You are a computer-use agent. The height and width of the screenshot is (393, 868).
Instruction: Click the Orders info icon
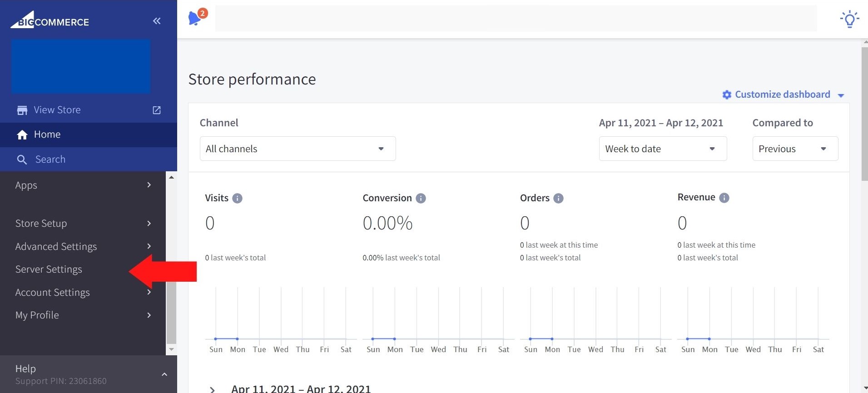[x=558, y=199]
